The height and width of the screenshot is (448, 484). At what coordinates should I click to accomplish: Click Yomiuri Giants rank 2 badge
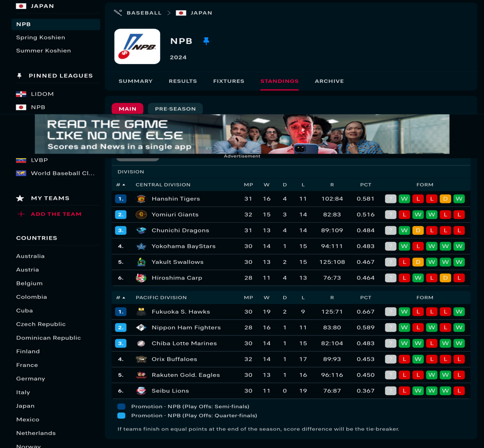coord(121,215)
